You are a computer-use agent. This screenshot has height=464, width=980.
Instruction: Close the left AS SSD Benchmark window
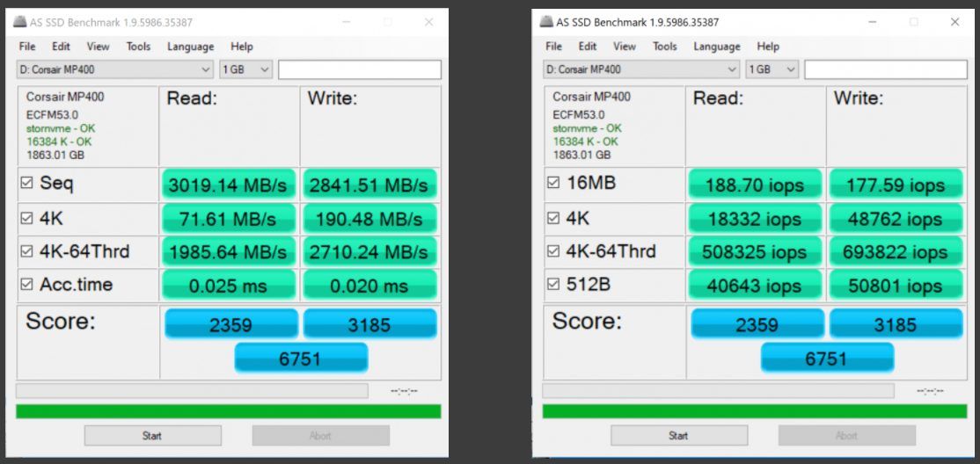[x=428, y=23]
